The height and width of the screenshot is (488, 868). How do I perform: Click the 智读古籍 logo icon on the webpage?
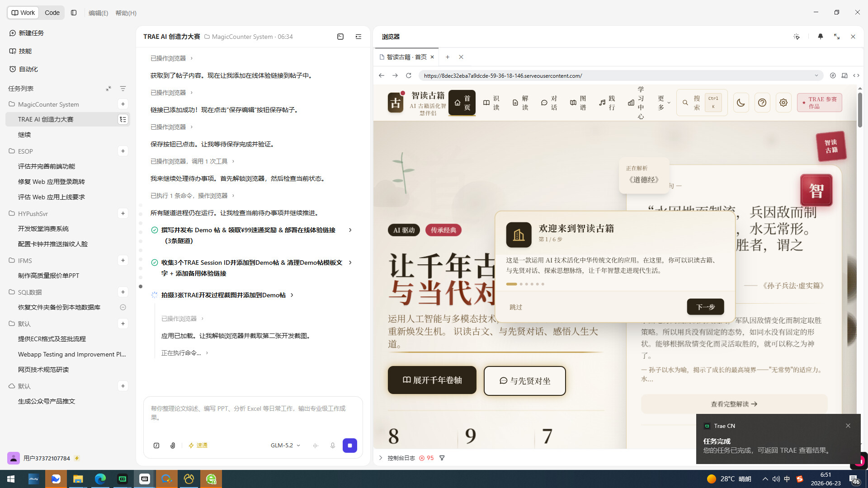click(x=396, y=103)
